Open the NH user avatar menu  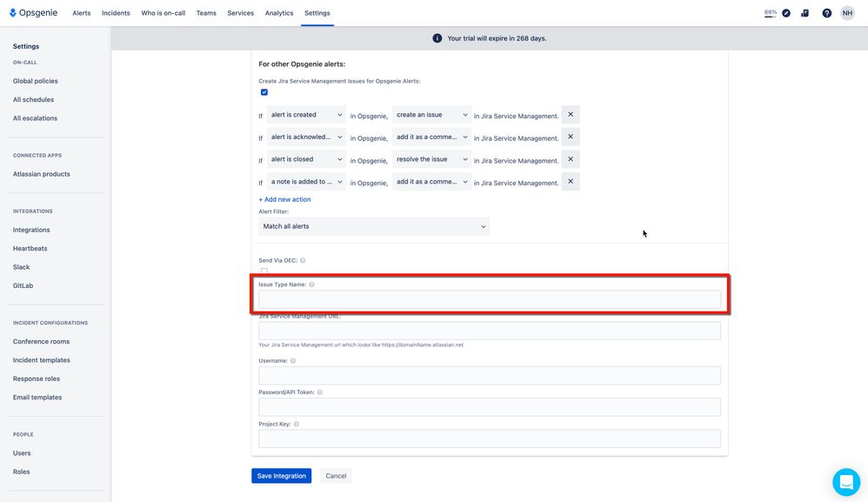coord(847,13)
